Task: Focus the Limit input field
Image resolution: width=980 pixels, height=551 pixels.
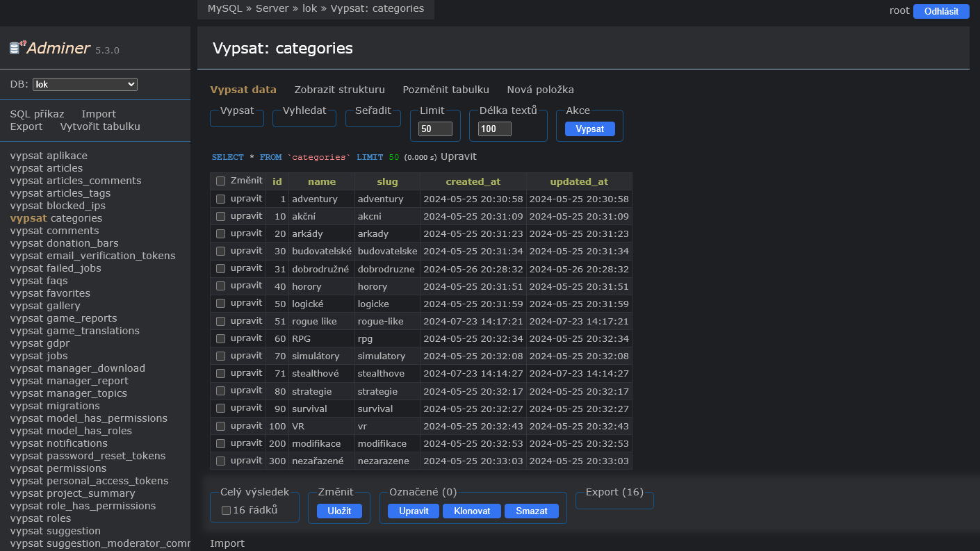Action: 435,129
